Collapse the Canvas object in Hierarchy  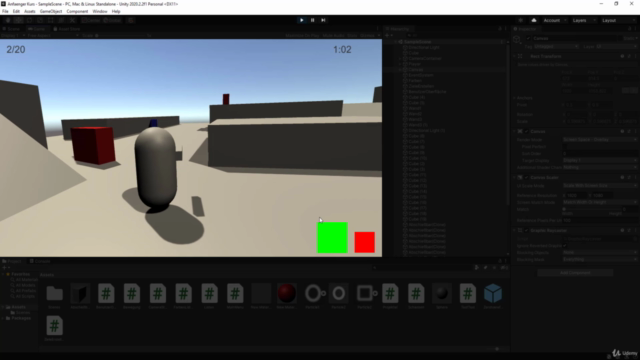click(400, 70)
